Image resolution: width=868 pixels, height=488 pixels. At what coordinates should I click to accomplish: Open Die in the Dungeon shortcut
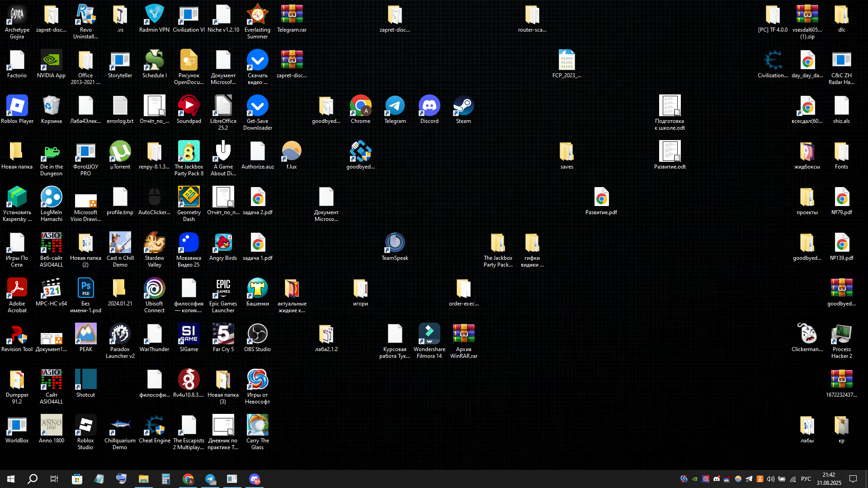52,159
